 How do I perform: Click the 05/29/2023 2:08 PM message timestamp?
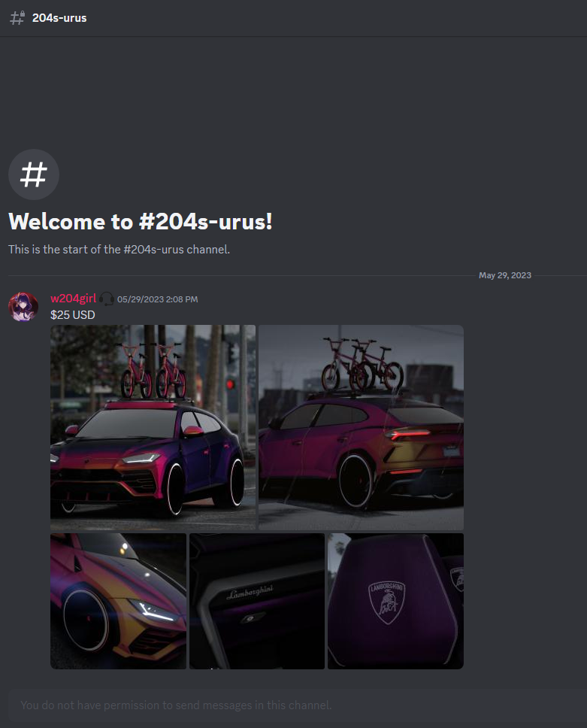(157, 299)
